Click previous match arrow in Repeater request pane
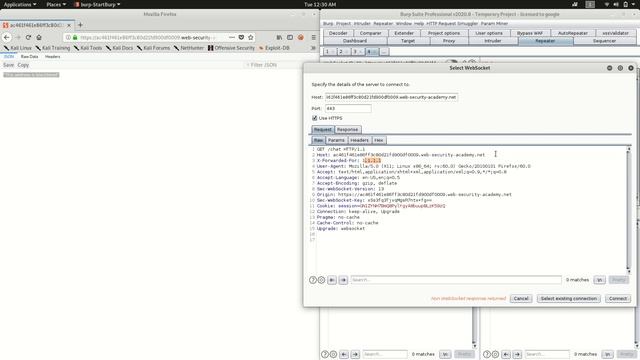 344,354
